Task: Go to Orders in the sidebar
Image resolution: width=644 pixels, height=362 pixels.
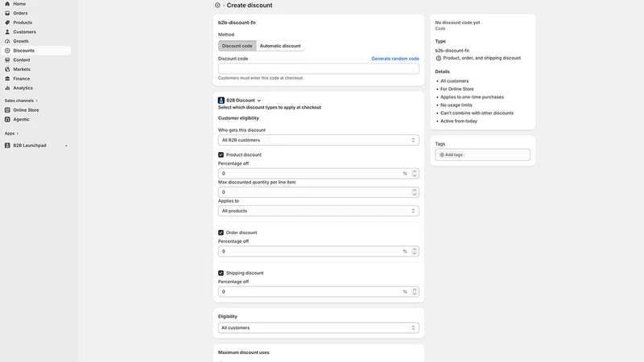Action: [20, 13]
